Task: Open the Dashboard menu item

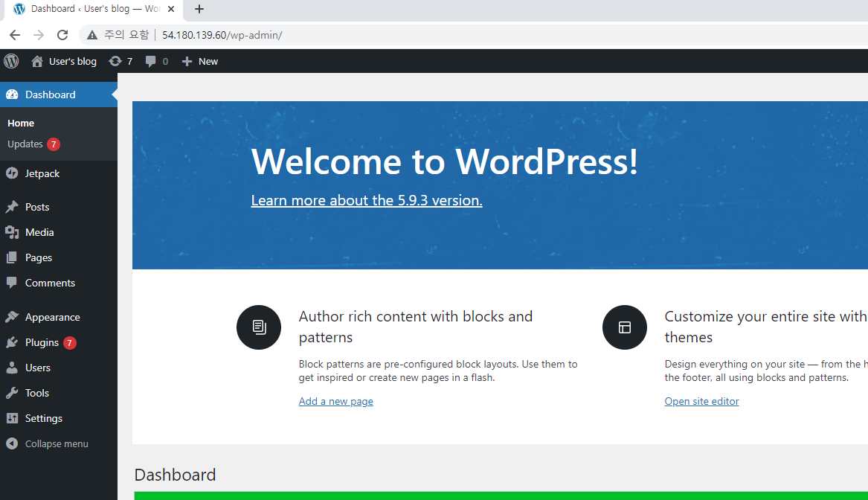Action: pos(59,94)
